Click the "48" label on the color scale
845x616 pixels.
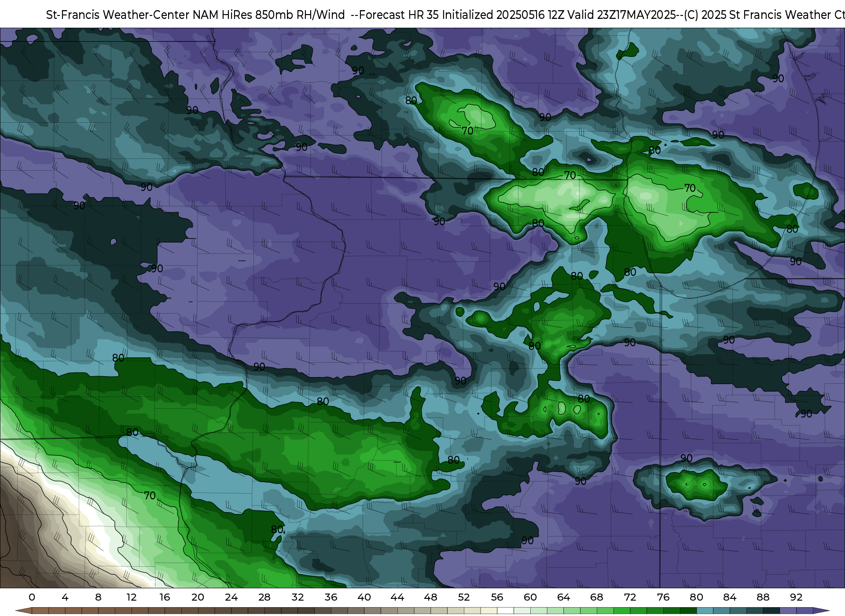[430, 597]
